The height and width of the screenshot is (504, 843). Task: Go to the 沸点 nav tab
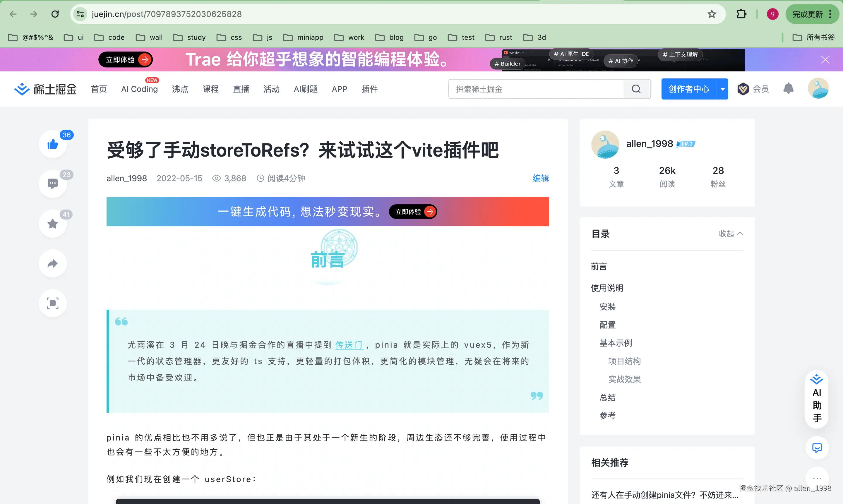coord(180,89)
